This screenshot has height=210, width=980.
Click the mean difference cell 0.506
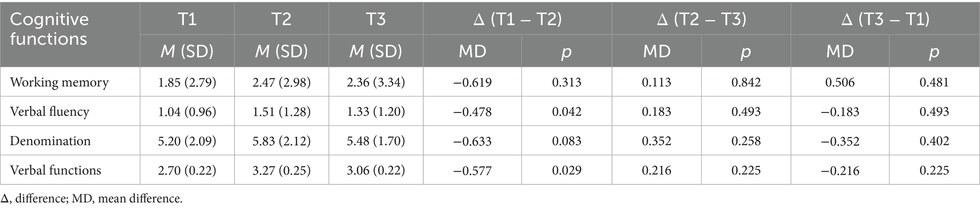[840, 82]
